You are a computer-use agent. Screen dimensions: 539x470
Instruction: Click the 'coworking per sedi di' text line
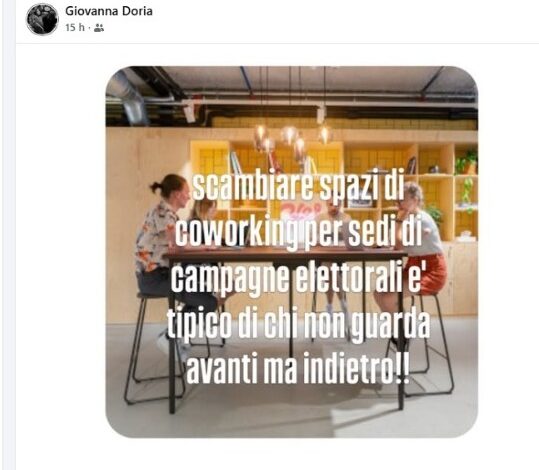298,233
